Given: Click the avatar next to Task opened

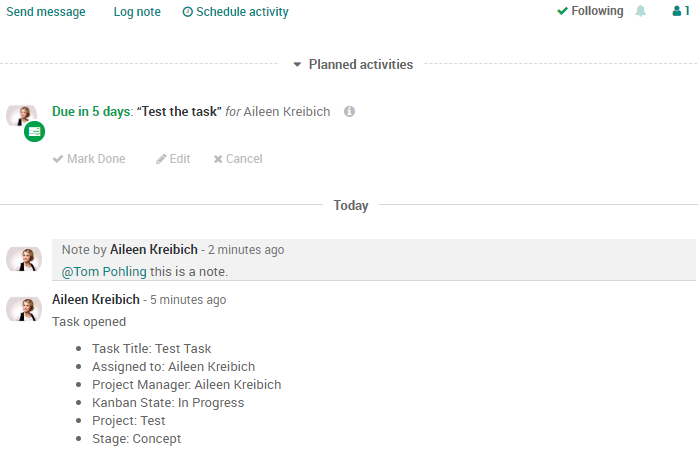Looking at the screenshot, I should click(24, 309).
